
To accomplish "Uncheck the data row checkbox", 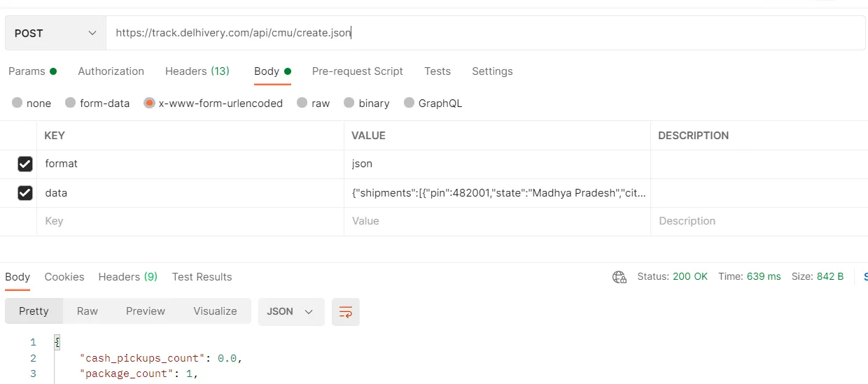I will (x=25, y=192).
